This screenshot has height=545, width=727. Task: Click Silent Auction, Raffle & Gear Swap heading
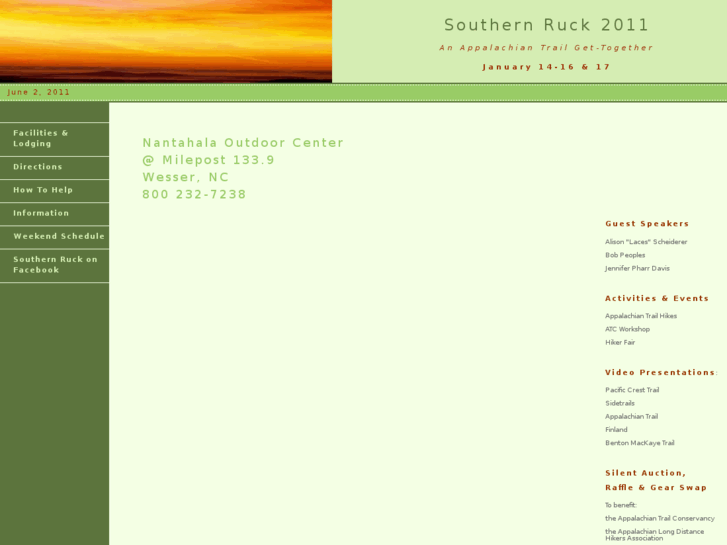pyautogui.click(x=656, y=480)
